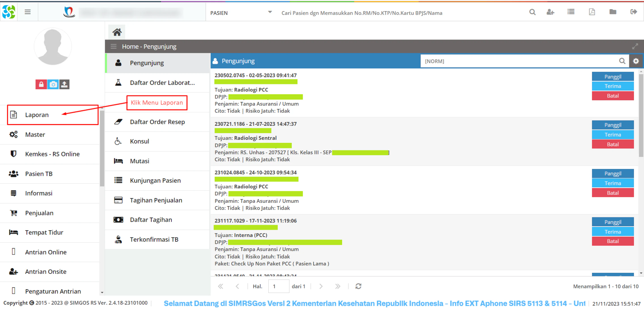The width and height of the screenshot is (644, 310).
Task: Open the Informasi menu
Action: coord(50,193)
